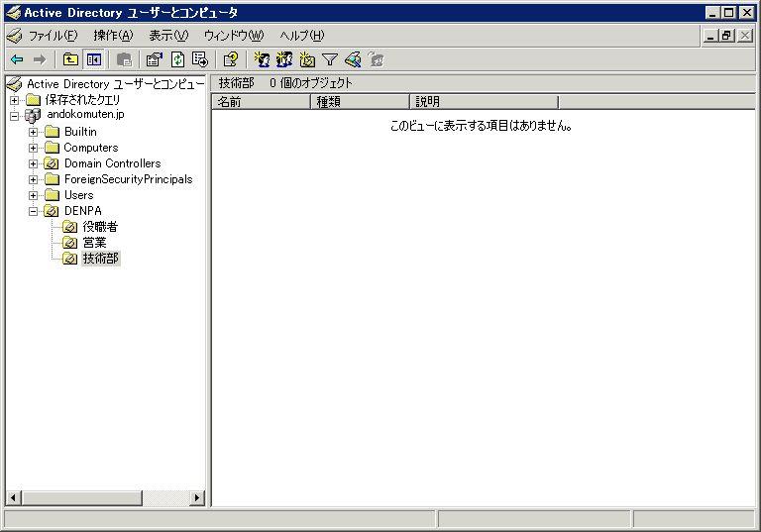The width and height of the screenshot is (761, 532).
Task: Select the Domain Controllers OU
Action: [x=112, y=163]
